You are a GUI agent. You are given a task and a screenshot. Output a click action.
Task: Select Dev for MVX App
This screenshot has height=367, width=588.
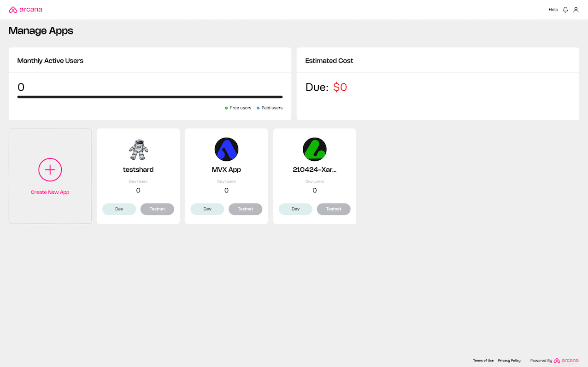click(x=207, y=209)
